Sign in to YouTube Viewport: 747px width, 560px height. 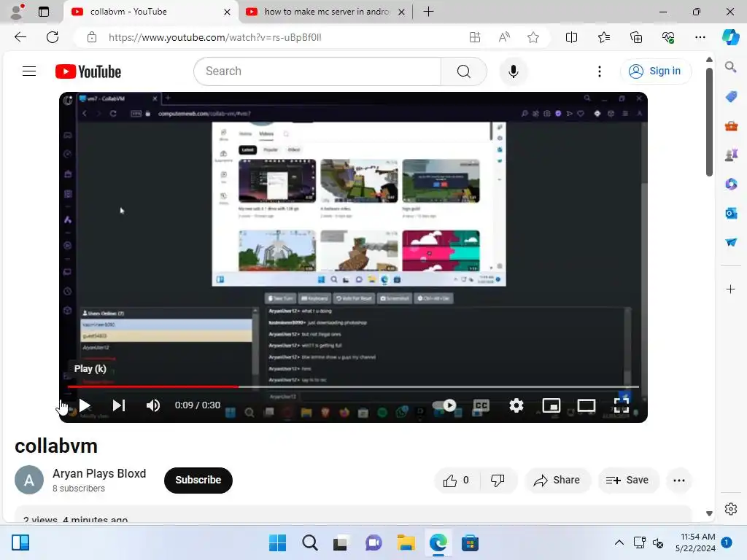click(x=656, y=71)
